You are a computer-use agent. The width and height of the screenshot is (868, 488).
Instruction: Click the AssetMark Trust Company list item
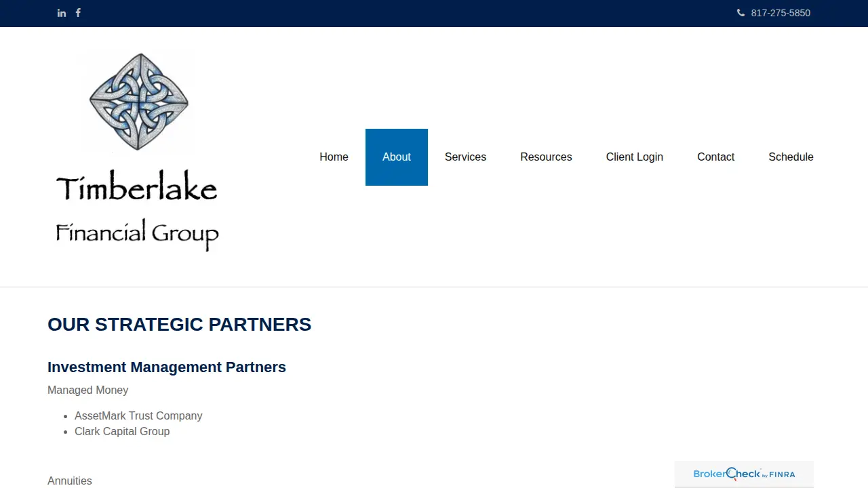tap(138, 416)
